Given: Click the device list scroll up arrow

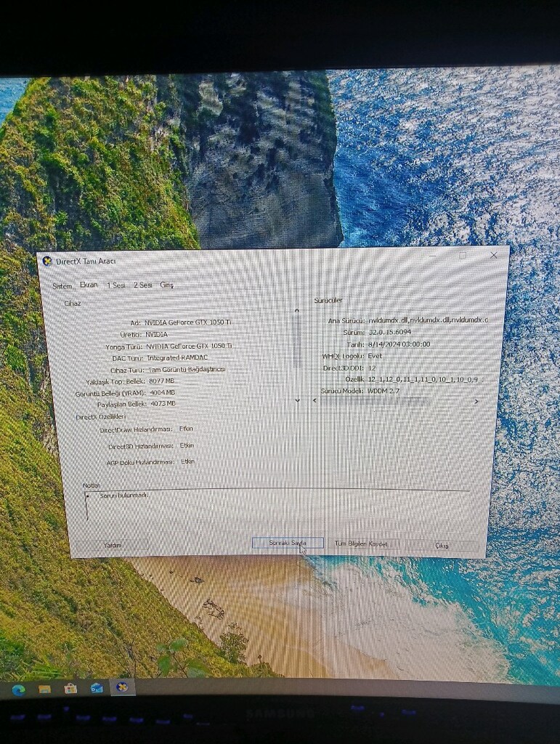Looking at the screenshot, I should tap(297, 310).
